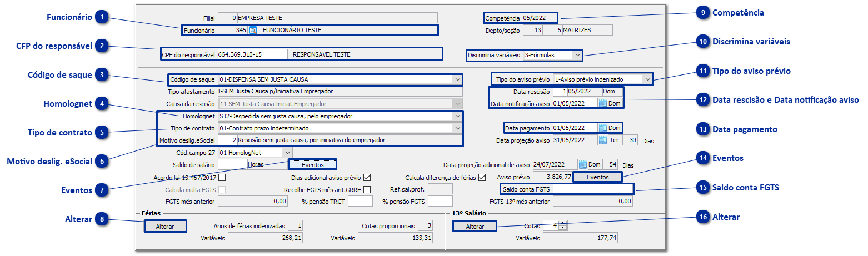
Task: Click Data notificação aviso date field
Action: pyautogui.click(x=575, y=103)
